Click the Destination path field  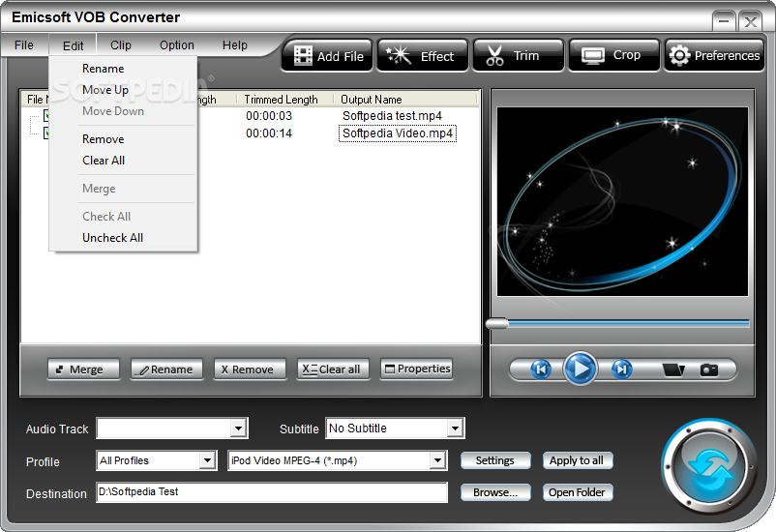click(x=272, y=492)
